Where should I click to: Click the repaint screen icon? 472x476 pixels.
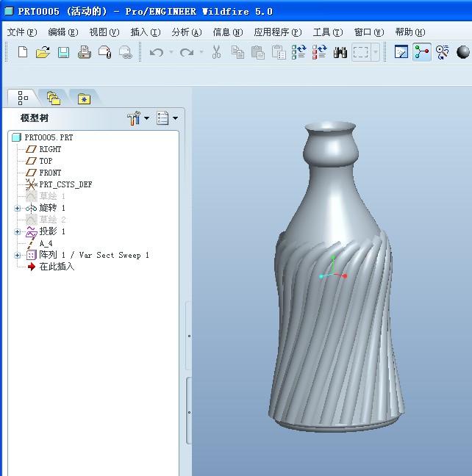(401, 52)
